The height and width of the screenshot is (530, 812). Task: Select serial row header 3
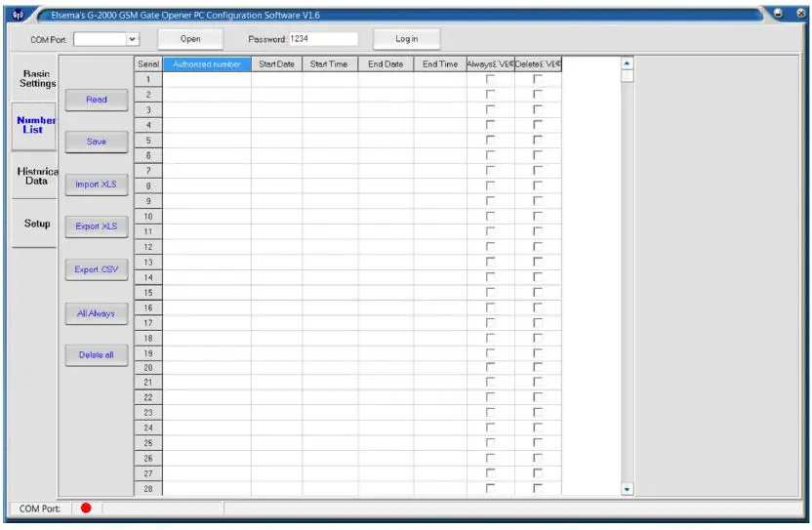(x=148, y=110)
